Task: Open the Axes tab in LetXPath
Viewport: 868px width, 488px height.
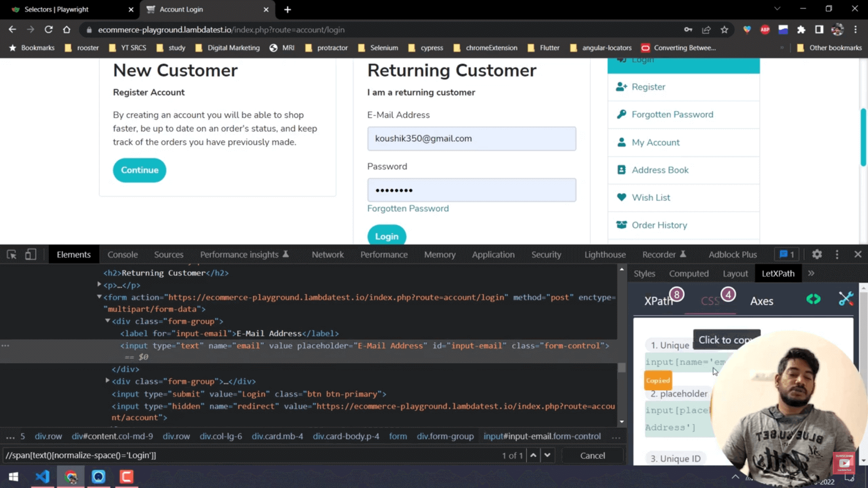Action: 761,301
